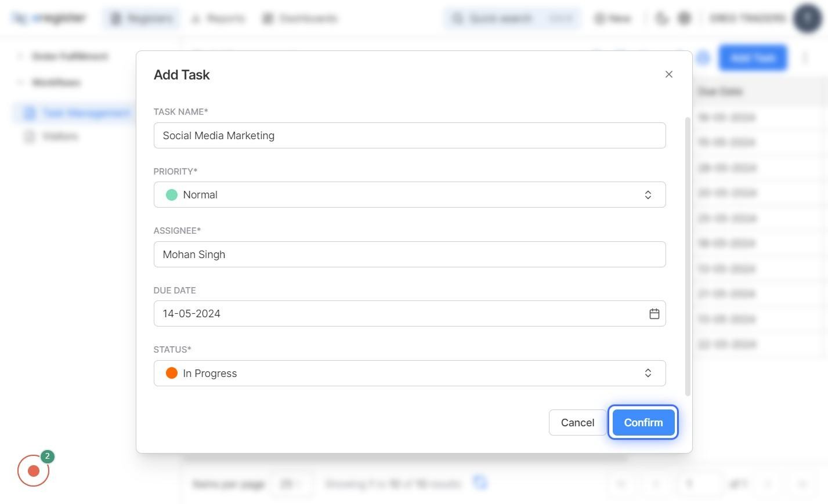828x504 pixels.
Task: Focus the Task Name text field
Action: [x=409, y=136]
